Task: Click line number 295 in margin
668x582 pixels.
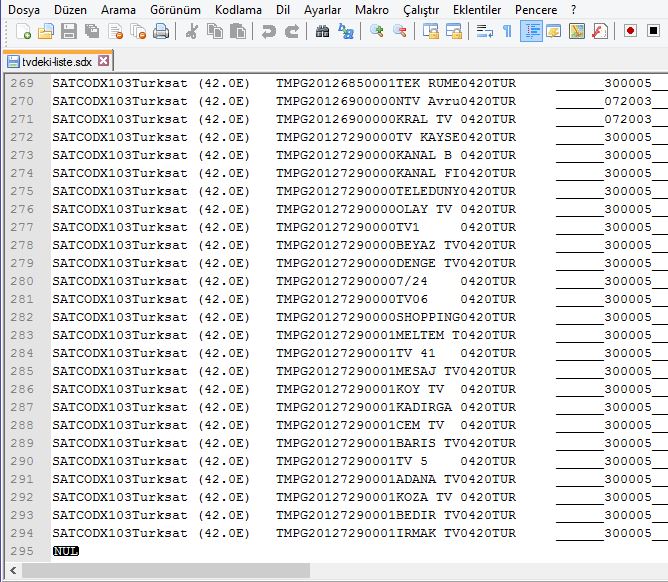Action: pyautogui.click(x=22, y=551)
